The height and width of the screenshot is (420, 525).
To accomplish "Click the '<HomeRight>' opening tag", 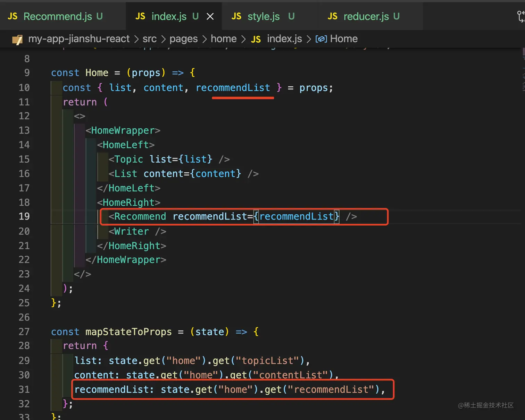I will (129, 203).
